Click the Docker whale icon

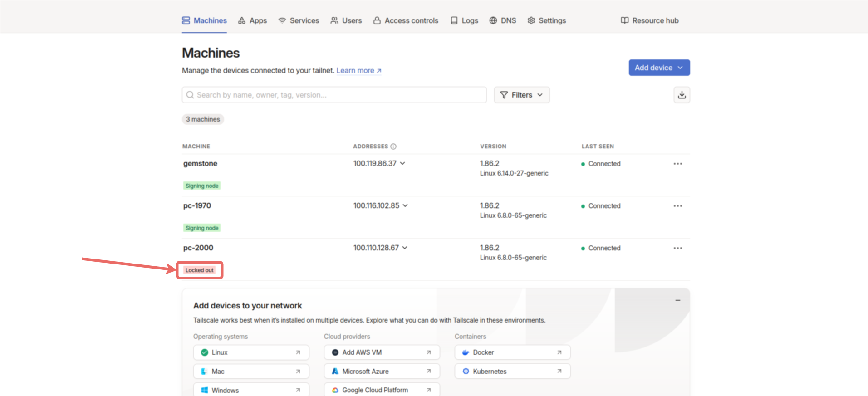tap(466, 352)
